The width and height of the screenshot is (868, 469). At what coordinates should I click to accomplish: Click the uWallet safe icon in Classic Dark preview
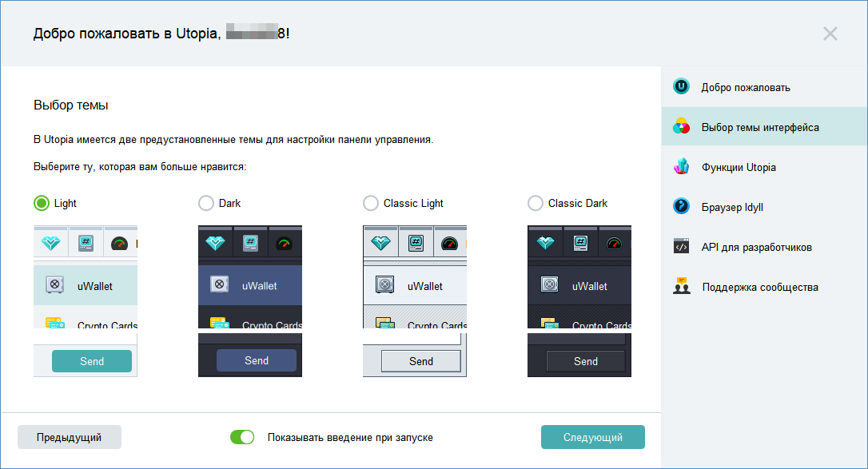tap(549, 284)
